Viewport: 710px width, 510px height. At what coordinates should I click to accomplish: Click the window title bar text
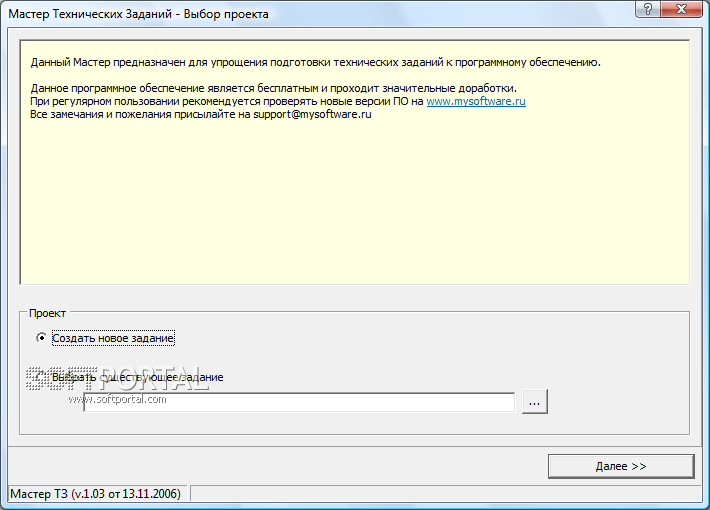click(138, 15)
